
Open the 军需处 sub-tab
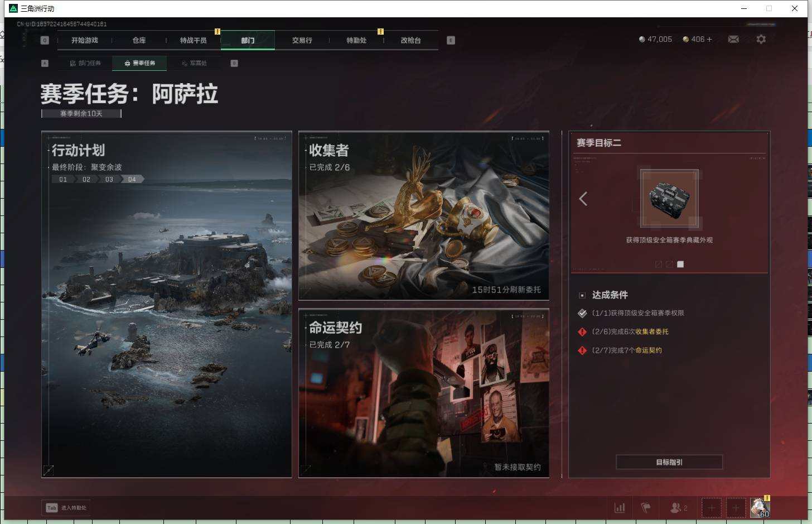pyautogui.click(x=196, y=63)
